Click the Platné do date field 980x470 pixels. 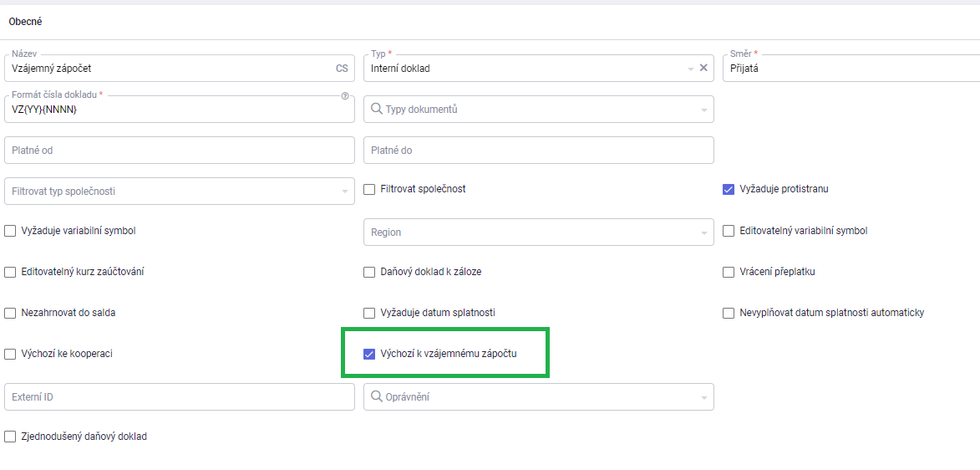pyautogui.click(x=538, y=151)
